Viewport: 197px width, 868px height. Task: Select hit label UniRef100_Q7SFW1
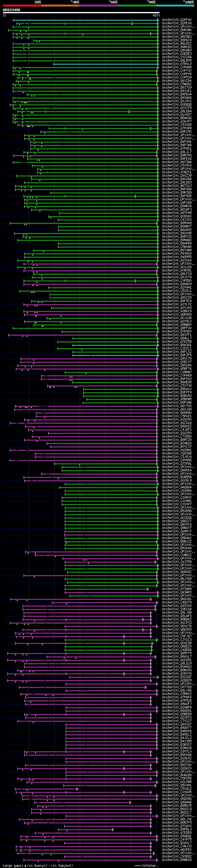point(177,463)
